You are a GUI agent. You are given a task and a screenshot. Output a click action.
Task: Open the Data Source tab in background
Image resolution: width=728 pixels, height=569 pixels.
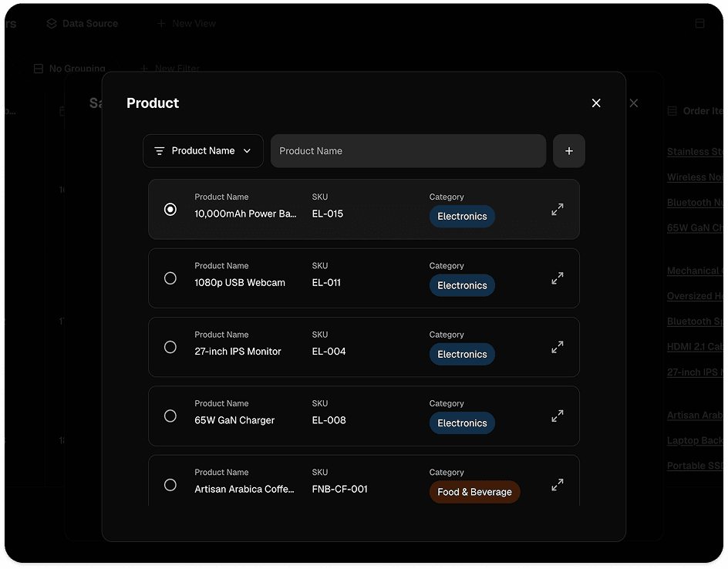(83, 24)
